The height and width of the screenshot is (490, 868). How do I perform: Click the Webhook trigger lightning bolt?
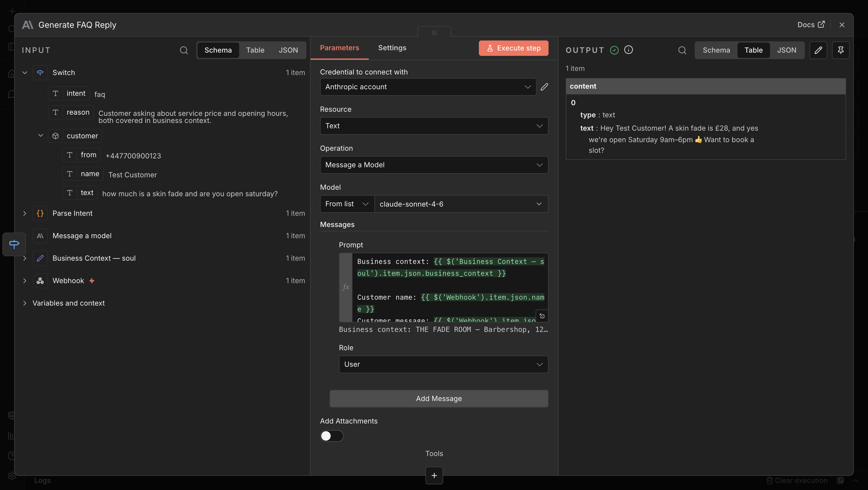coord(92,280)
